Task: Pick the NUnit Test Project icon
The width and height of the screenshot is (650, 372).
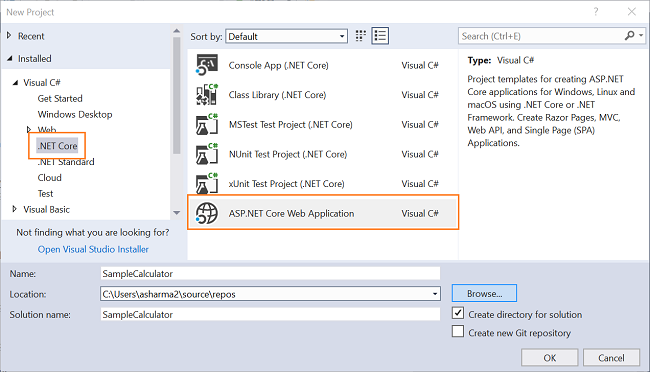Action: [206, 154]
